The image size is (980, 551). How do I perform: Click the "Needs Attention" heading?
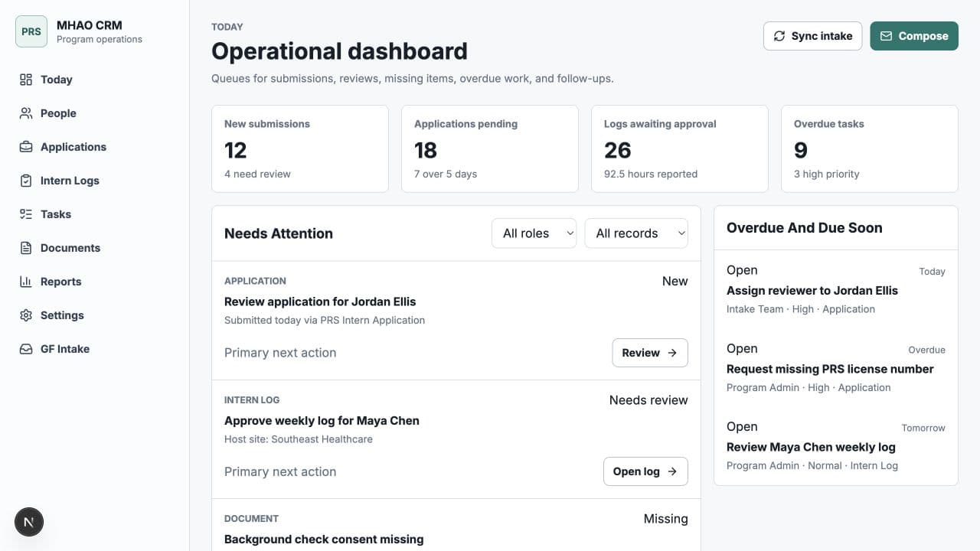[x=279, y=234]
